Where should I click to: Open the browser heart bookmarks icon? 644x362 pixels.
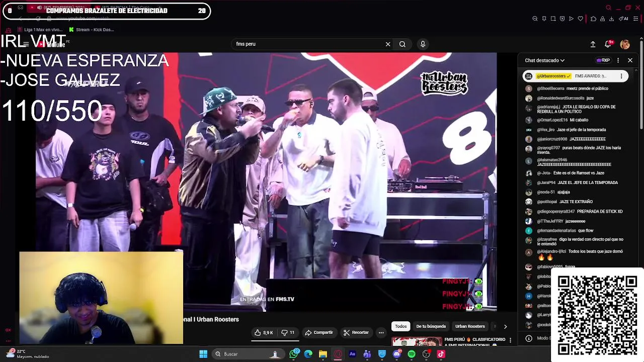coord(580,19)
